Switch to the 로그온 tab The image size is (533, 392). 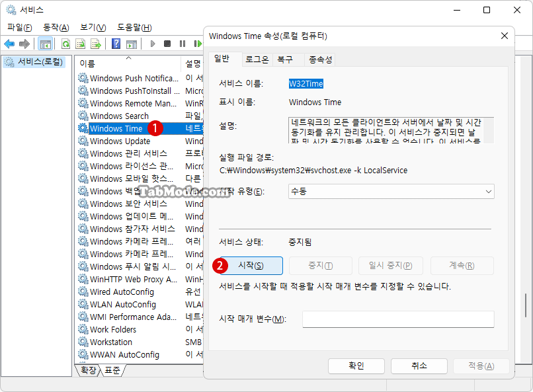tap(257, 59)
